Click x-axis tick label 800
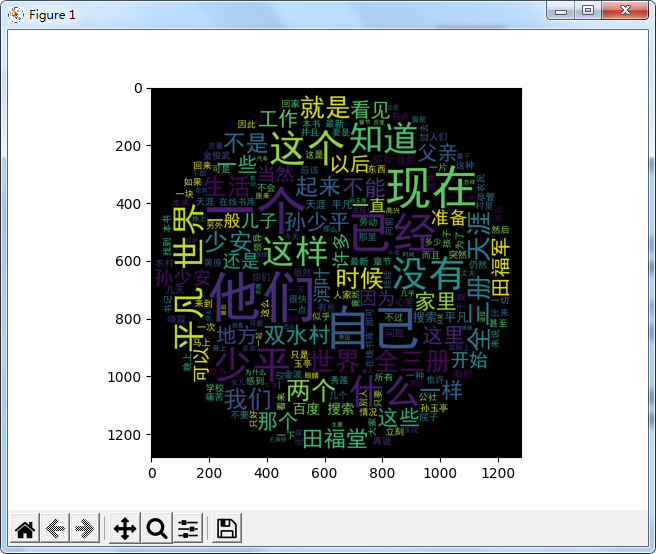Viewport: 656px width, 554px height. click(x=382, y=473)
